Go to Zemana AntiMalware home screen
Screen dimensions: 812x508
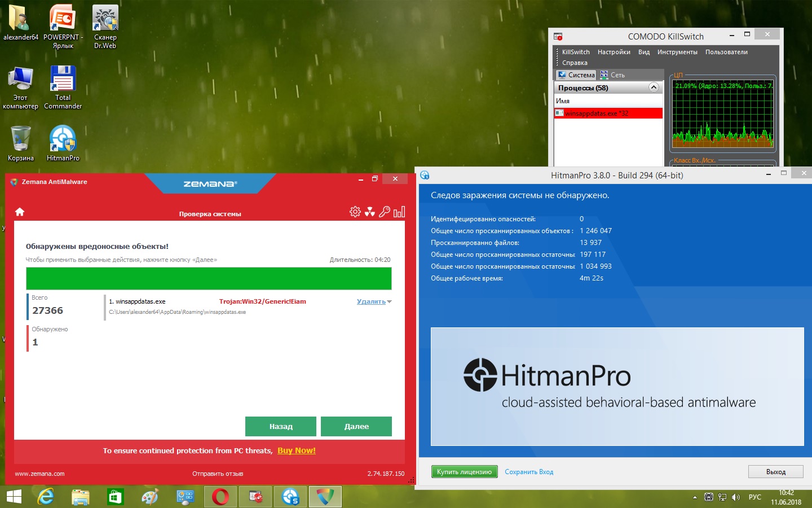20,212
